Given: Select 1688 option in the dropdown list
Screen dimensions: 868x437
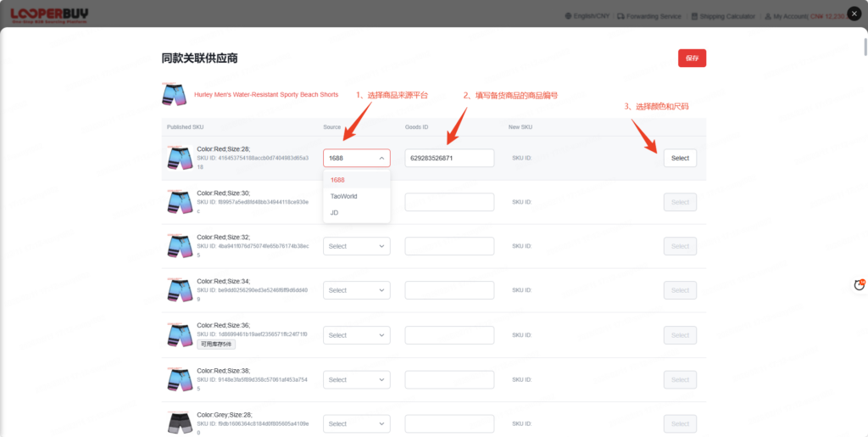Looking at the screenshot, I should coord(337,180).
